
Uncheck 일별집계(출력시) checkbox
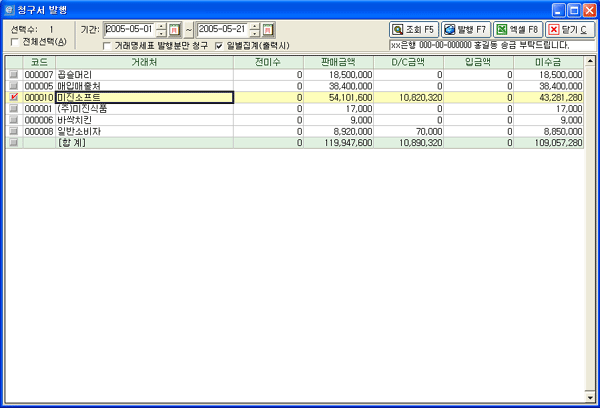(x=219, y=46)
